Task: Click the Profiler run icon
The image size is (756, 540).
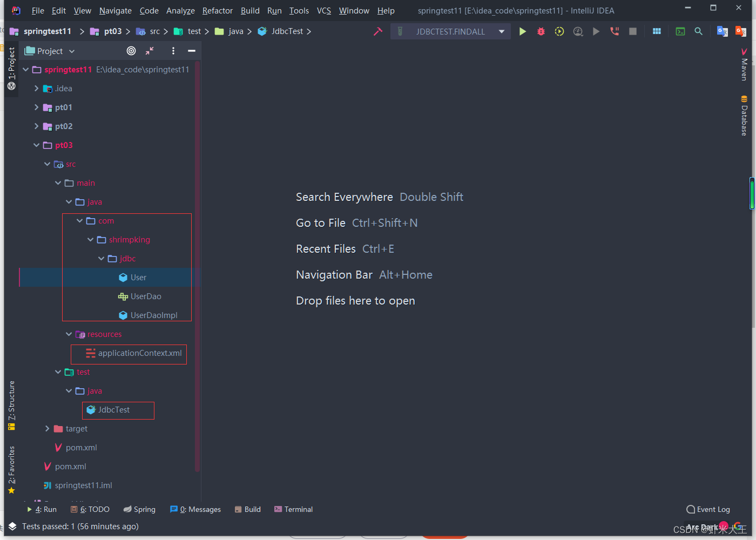Action: pos(578,31)
